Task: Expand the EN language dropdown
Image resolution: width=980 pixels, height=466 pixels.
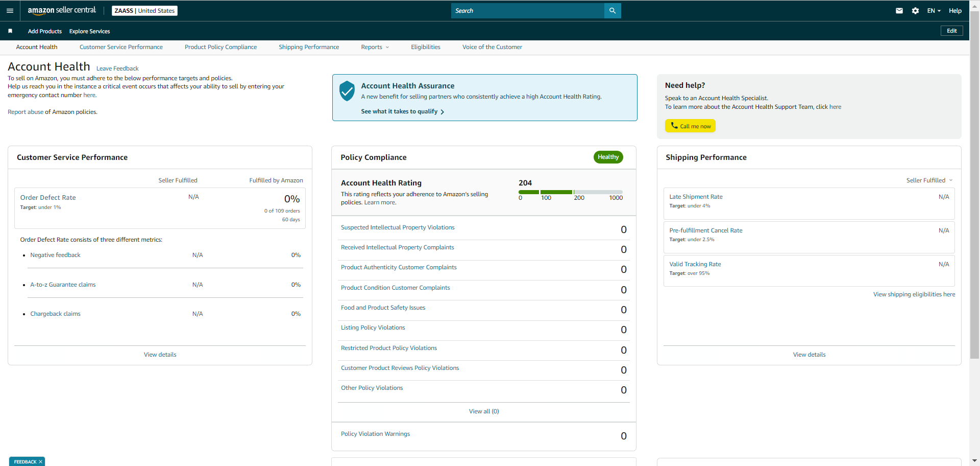Action: pos(934,11)
